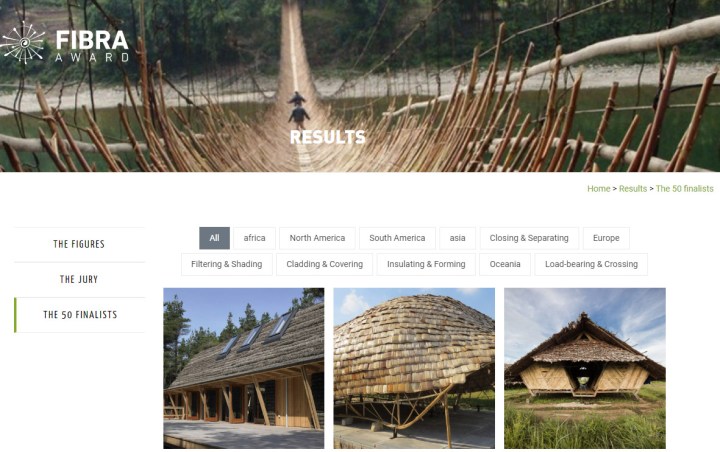720x452 pixels.
Task: Filter finalists by Oceania
Action: 505,264
